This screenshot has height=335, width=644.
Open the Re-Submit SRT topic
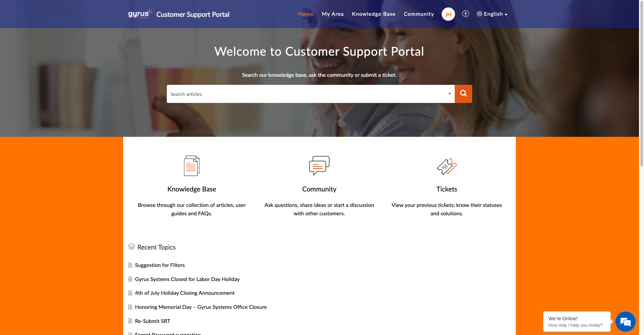click(152, 321)
